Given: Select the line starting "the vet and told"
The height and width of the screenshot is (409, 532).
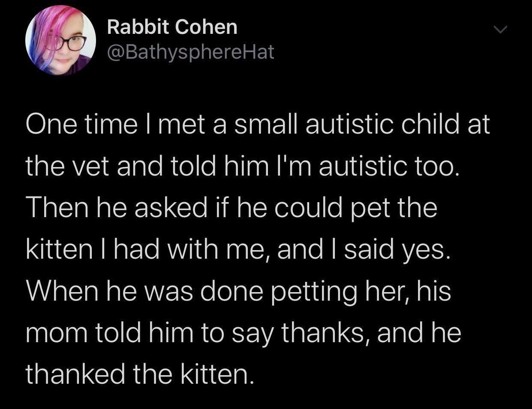Looking at the screenshot, I should 242,167.
